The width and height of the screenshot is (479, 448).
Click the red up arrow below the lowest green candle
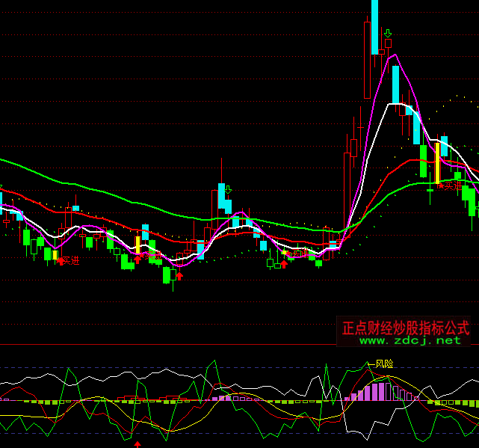tap(179, 277)
